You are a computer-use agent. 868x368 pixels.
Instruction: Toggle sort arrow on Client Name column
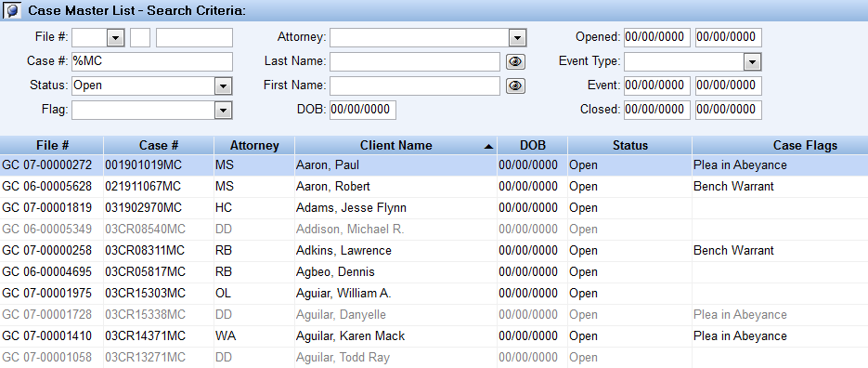487,146
